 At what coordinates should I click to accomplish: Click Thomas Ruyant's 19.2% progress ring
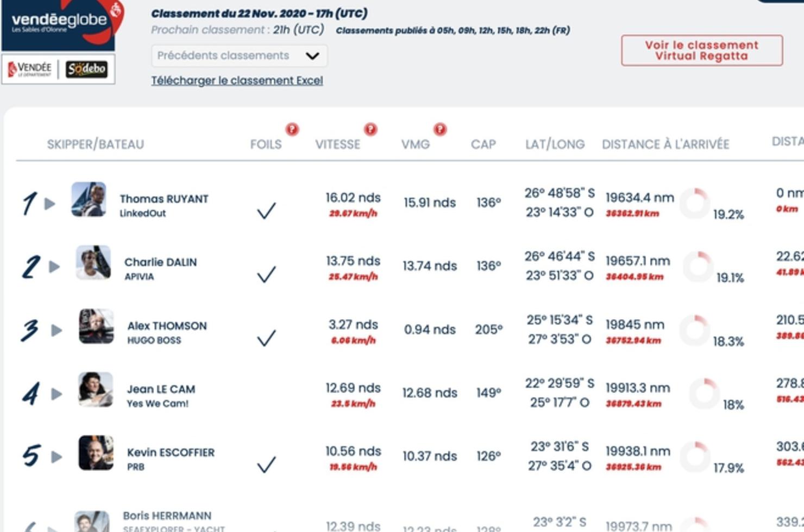point(695,203)
